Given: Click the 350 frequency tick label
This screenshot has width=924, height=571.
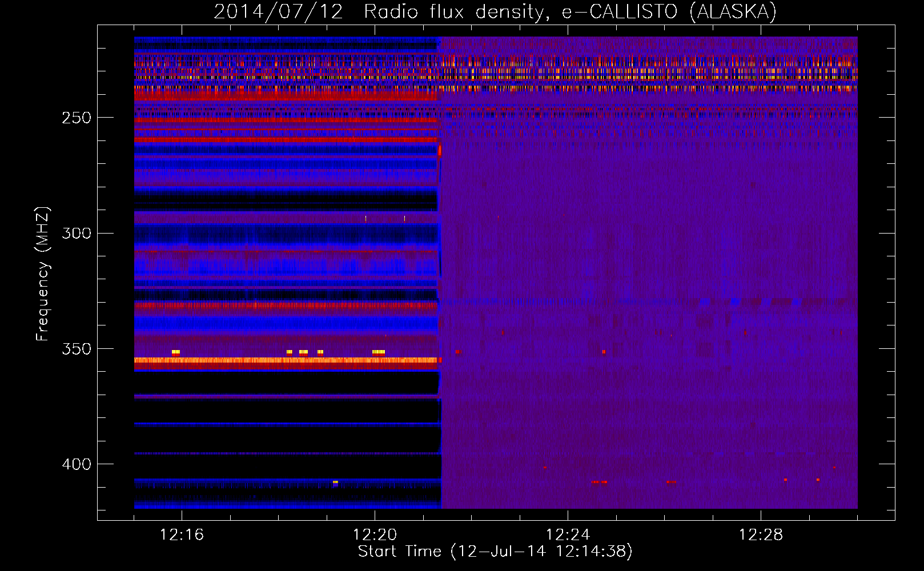Looking at the screenshot, I should coord(77,349).
